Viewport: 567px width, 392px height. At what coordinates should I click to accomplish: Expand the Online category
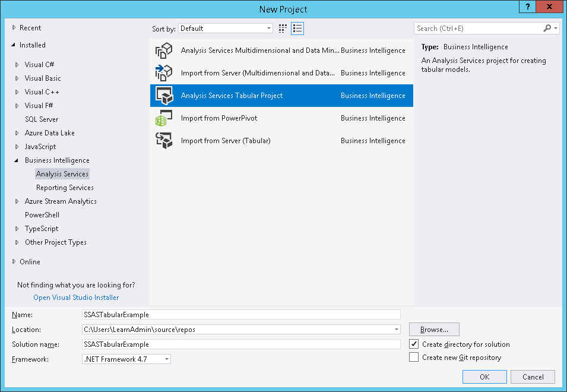14,261
